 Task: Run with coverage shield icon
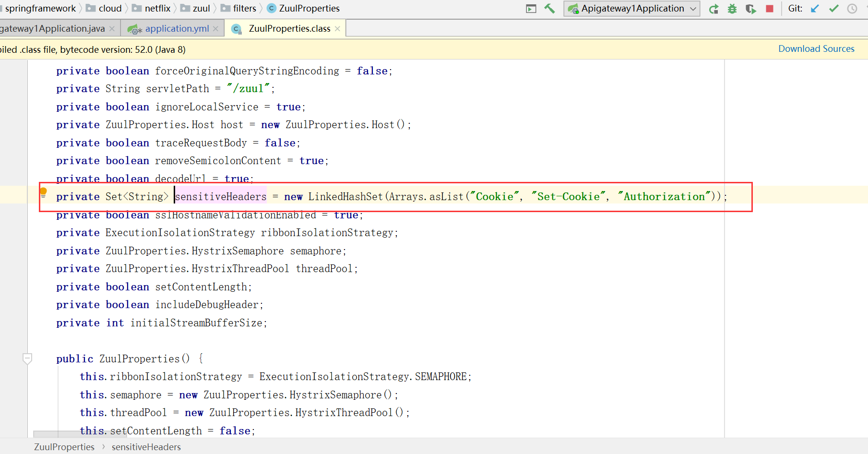click(751, 9)
